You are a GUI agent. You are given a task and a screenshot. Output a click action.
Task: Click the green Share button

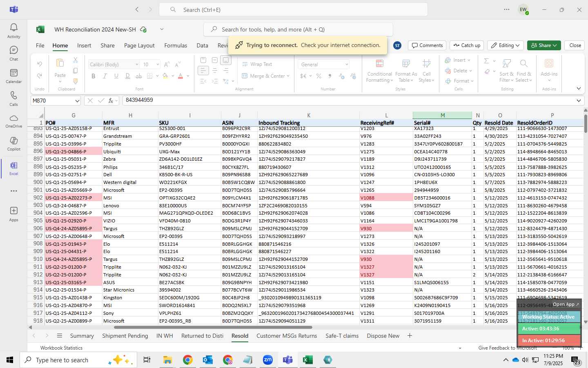543,45
